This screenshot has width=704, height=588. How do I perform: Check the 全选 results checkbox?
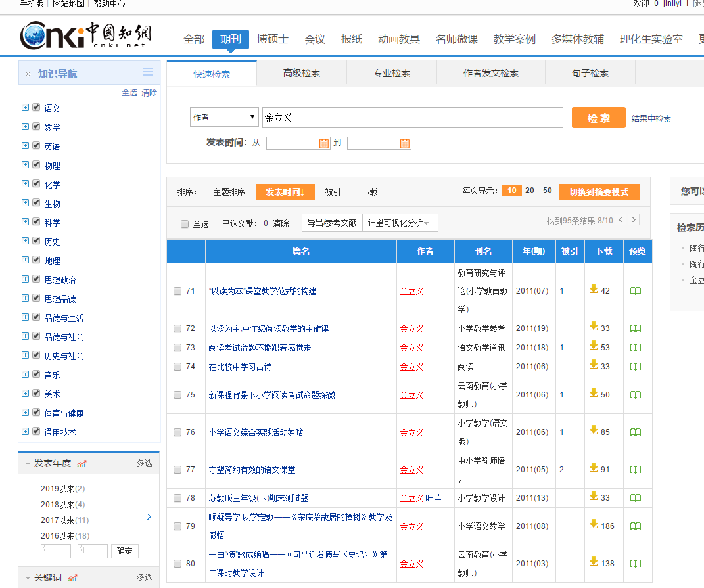[185, 224]
